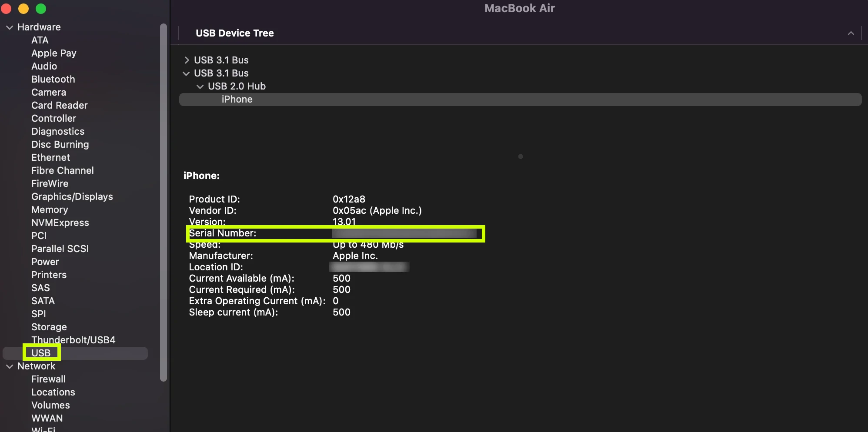The height and width of the screenshot is (432, 868).
Task: Click the blurred Serial Number value
Action: tap(404, 233)
